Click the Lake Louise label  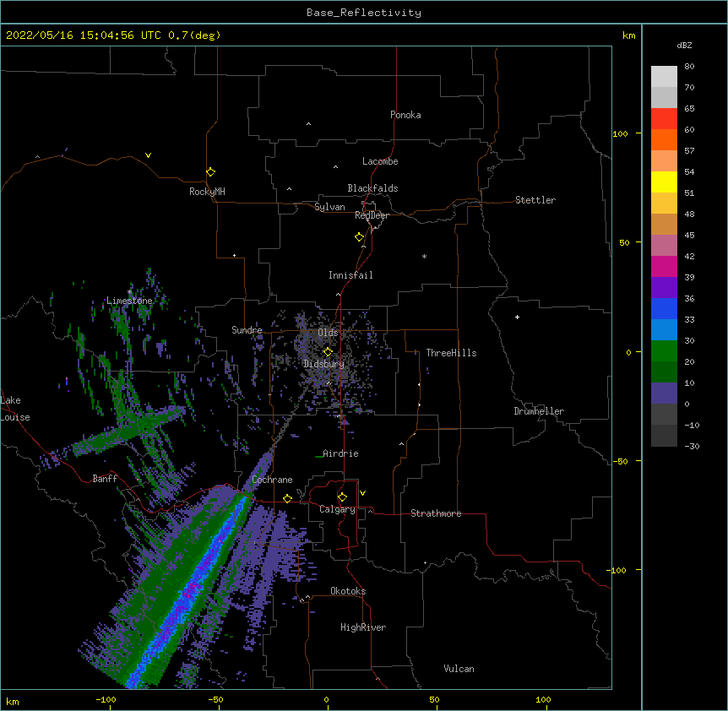15,409
